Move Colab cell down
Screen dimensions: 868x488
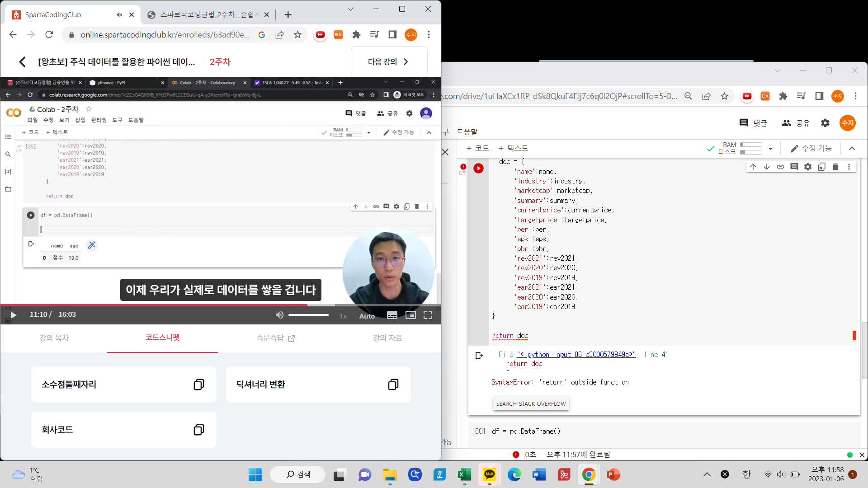[767, 167]
